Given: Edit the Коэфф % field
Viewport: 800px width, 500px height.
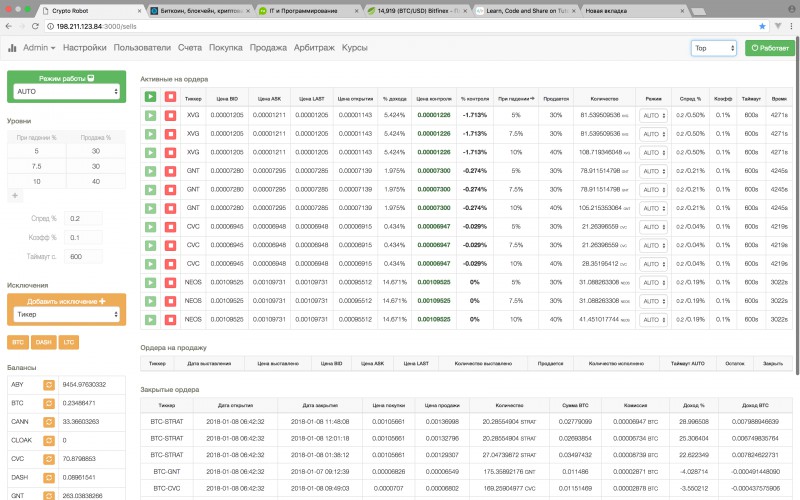Looking at the screenshot, I should [83, 238].
